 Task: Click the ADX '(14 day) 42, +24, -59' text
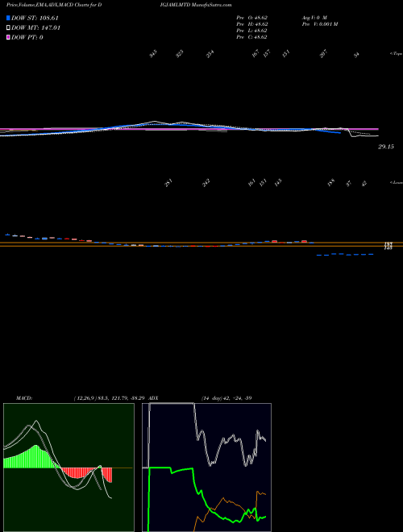tap(226, 397)
